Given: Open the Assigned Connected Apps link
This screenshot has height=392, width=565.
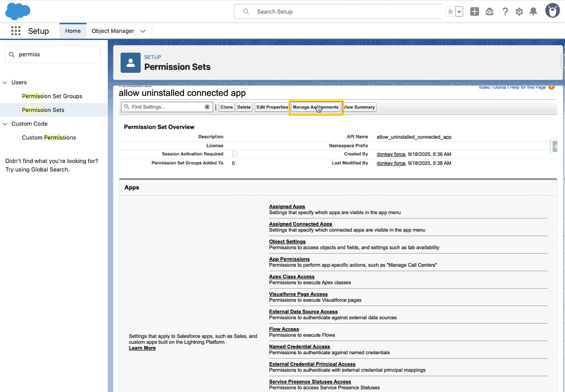Looking at the screenshot, I should pos(300,224).
